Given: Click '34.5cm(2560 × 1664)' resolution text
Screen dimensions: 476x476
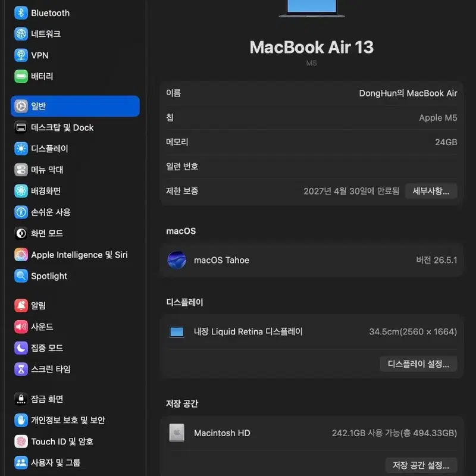Looking at the screenshot, I should pos(413,331).
